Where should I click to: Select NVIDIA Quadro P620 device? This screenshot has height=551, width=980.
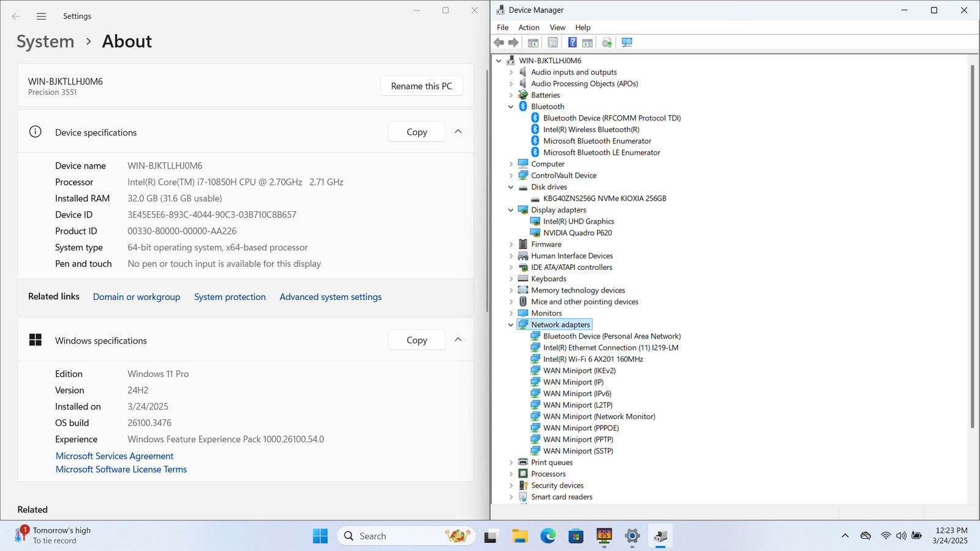click(578, 233)
